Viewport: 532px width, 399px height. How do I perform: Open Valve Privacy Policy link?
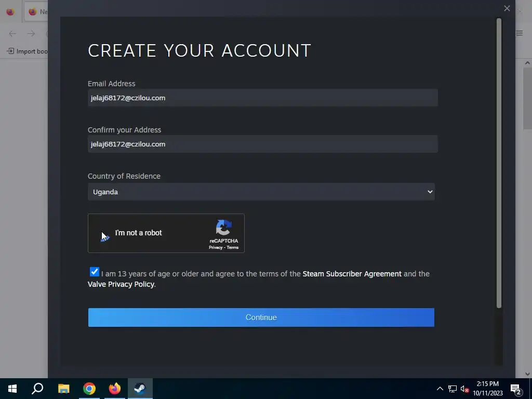[x=121, y=284]
